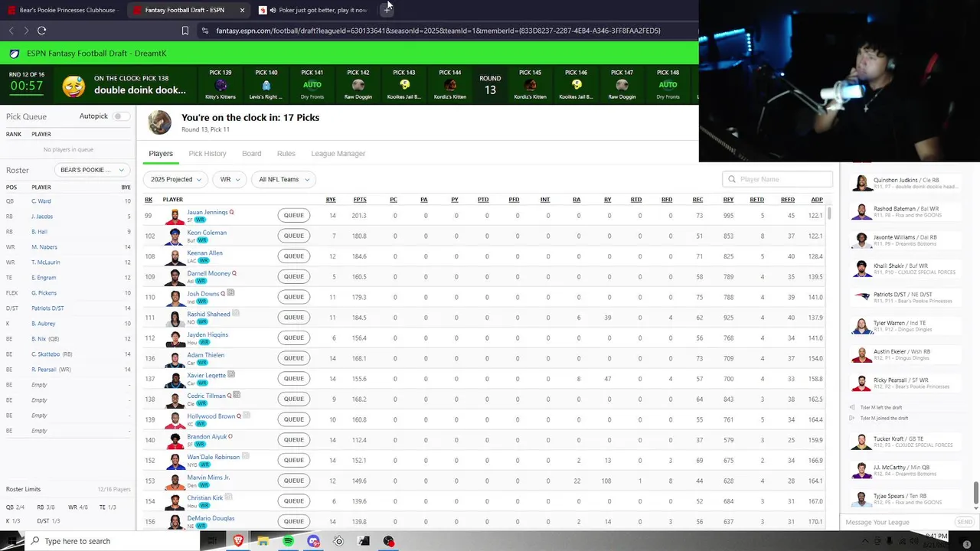
Task: Open M. Nabers in the roster list
Action: click(44, 247)
